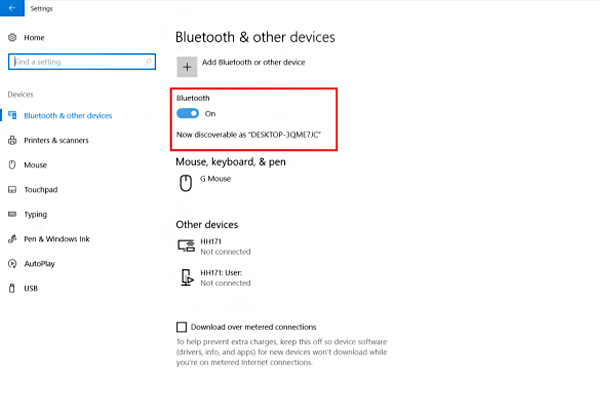The image size is (600, 400).
Task: Go to Mouse settings
Action: pyautogui.click(x=36, y=165)
